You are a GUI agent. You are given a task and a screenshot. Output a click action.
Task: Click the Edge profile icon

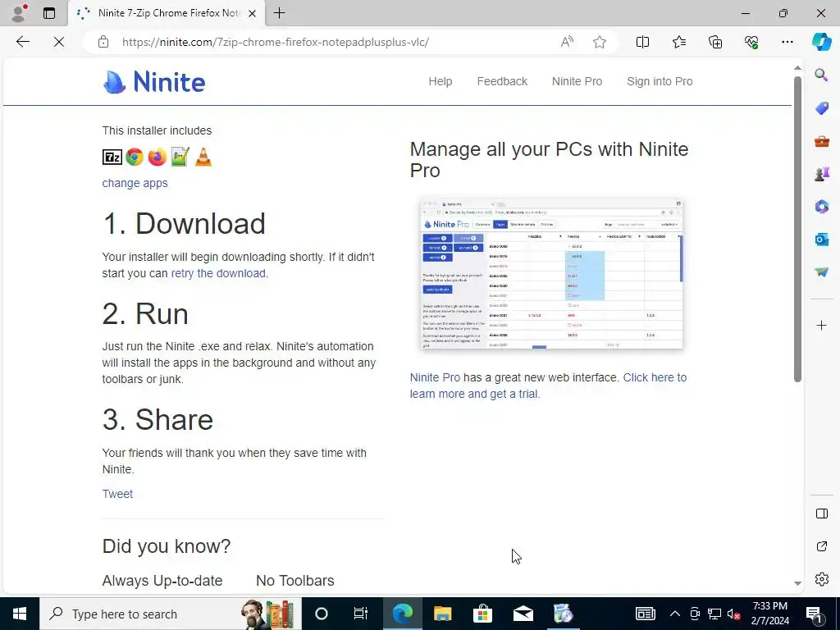click(x=20, y=13)
